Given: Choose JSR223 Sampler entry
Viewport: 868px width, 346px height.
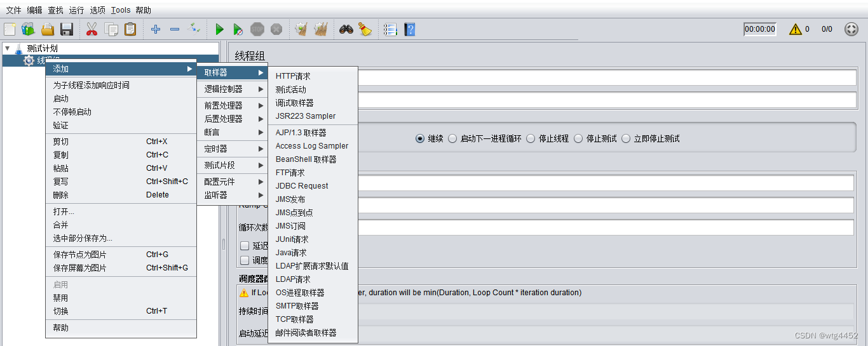Looking at the screenshot, I should coord(313,116).
